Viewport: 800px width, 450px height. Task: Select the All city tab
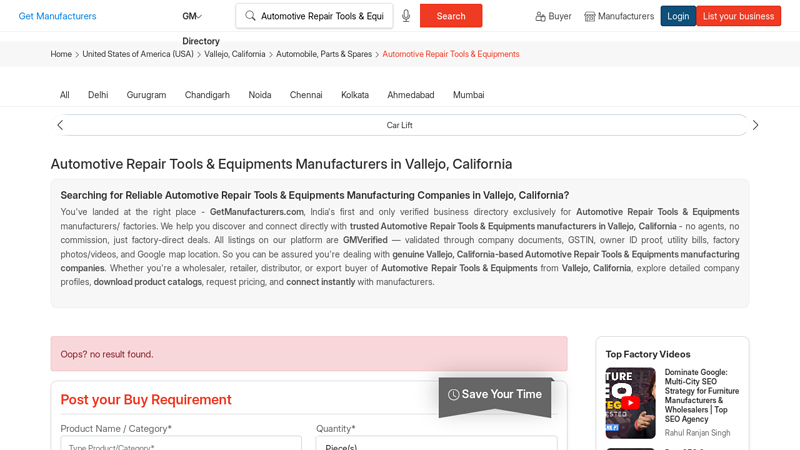pyautogui.click(x=65, y=95)
